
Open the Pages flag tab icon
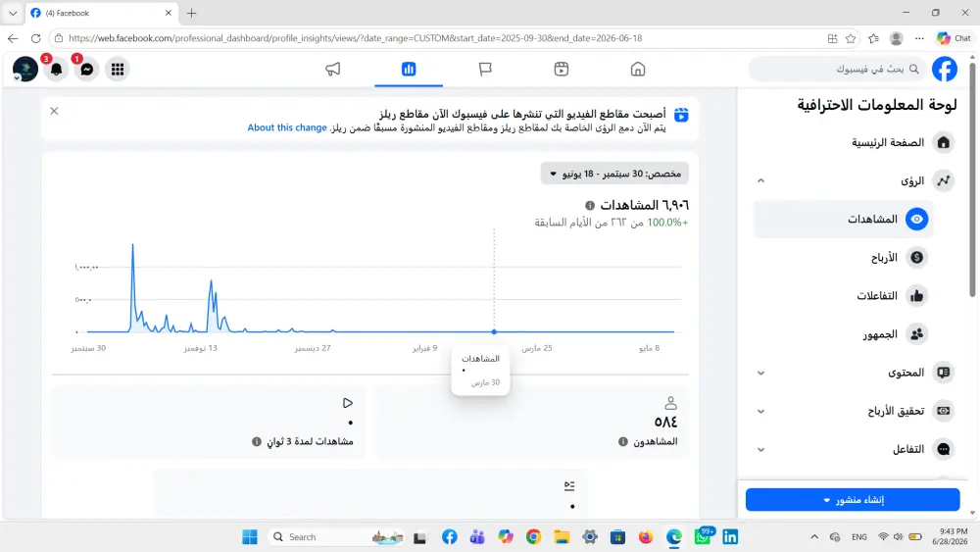485,69
